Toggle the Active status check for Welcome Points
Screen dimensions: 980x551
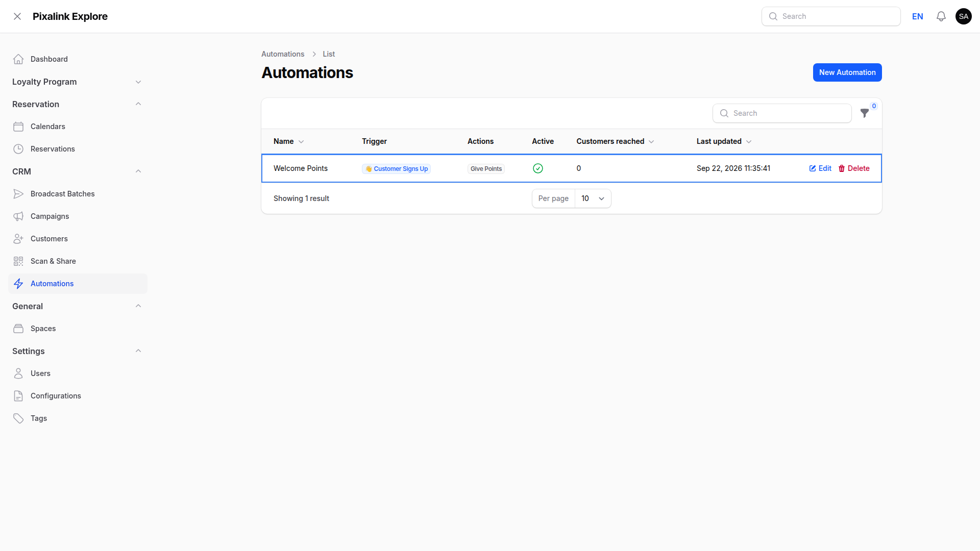pos(538,168)
